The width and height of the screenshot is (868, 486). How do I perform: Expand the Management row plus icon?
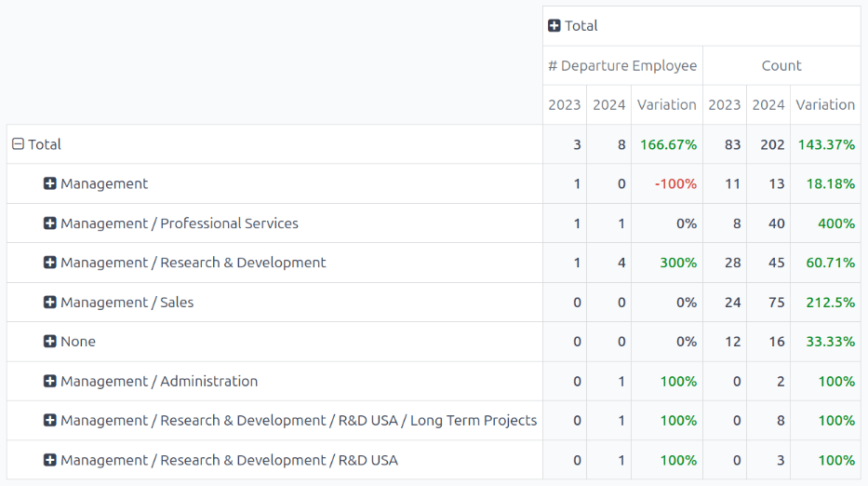pos(50,184)
